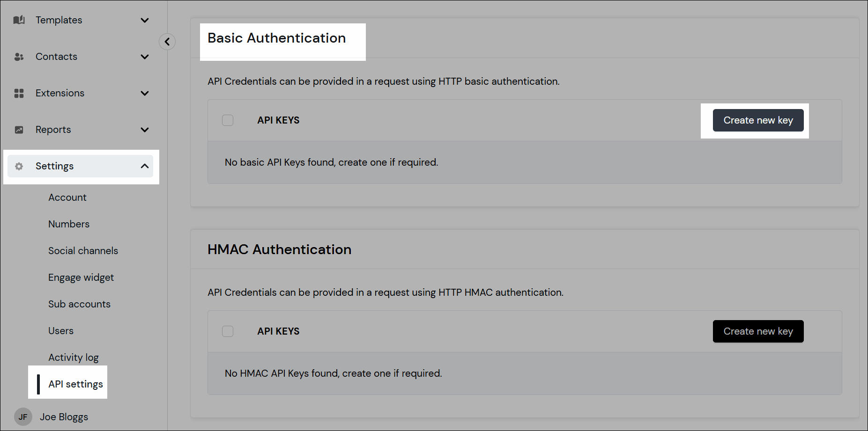The image size is (868, 431).
Task: Collapse the Settings section
Action: pos(144,166)
